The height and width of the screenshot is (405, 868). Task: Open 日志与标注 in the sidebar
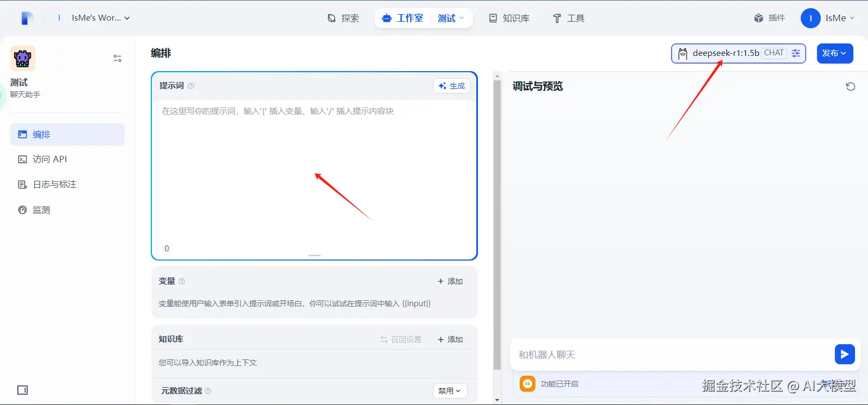point(67,185)
